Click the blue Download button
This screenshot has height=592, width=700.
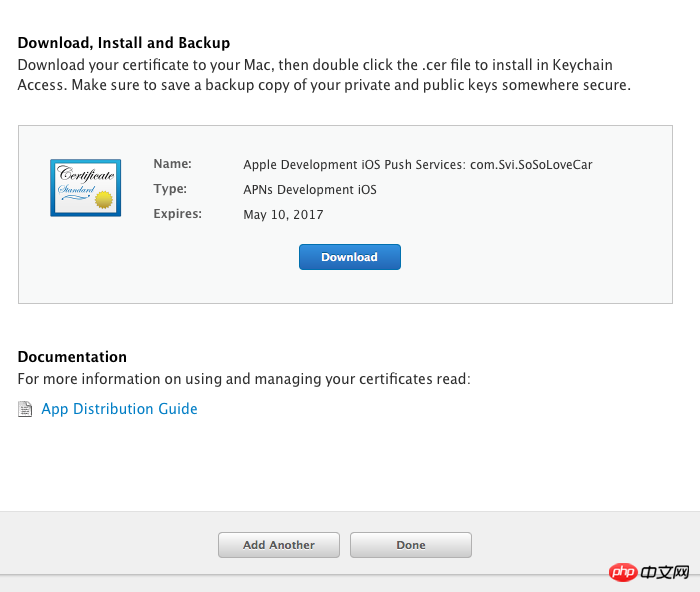tap(350, 257)
